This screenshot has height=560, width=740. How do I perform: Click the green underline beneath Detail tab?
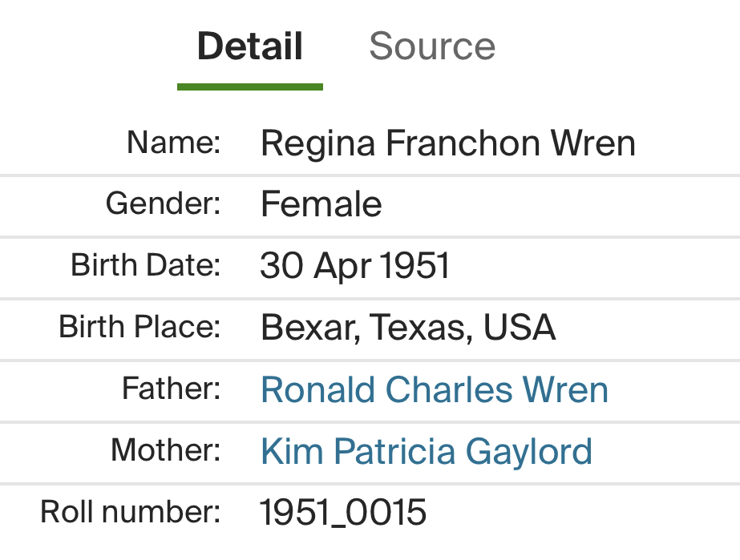[x=250, y=87]
